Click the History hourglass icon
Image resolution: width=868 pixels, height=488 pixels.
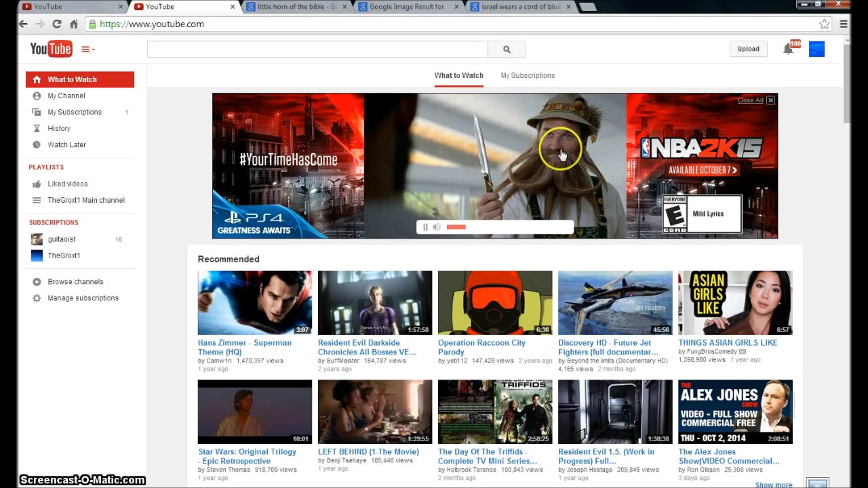coord(37,128)
